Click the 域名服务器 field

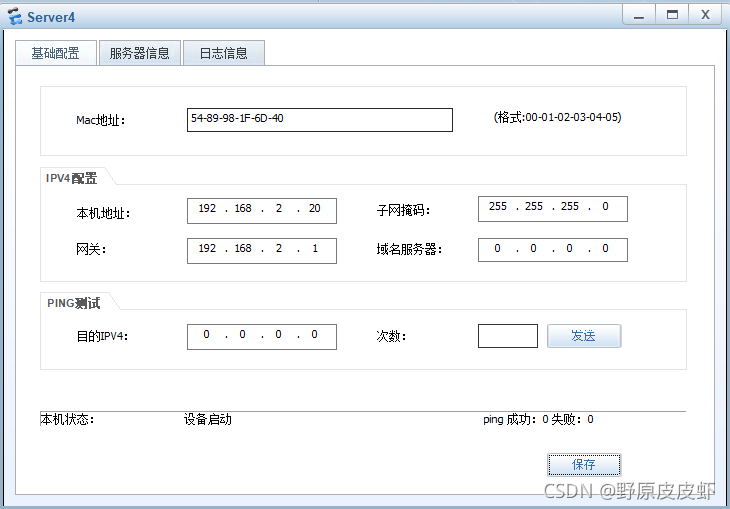click(x=553, y=250)
